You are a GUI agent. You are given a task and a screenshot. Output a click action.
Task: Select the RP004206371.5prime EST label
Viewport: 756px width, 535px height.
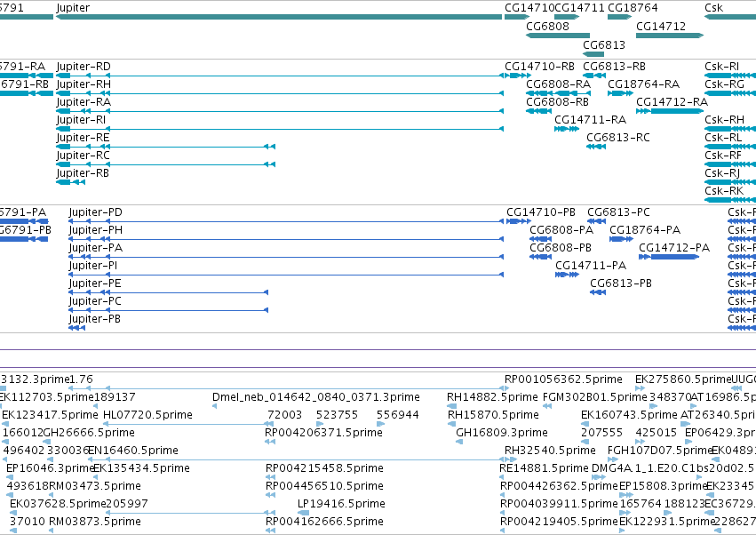click(x=324, y=433)
